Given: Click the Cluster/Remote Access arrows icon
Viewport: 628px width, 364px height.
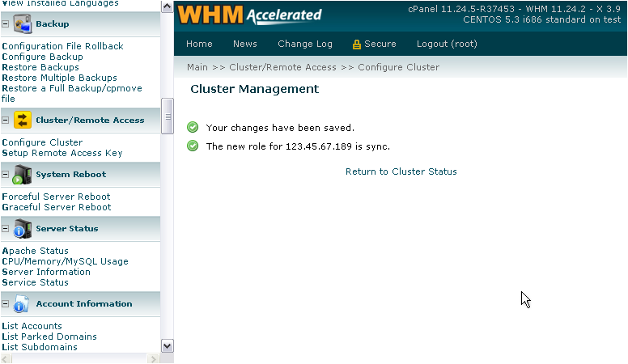Looking at the screenshot, I should point(23,121).
